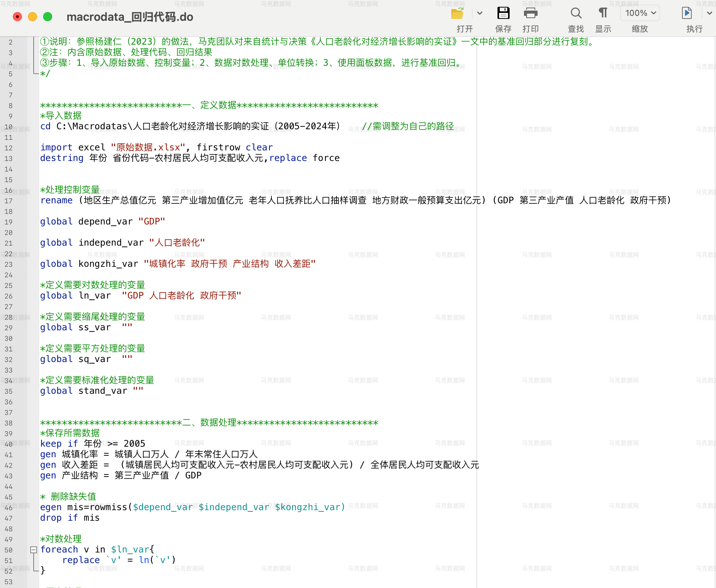Click the Save floppy disk icon
This screenshot has height=588, width=716.
[503, 13]
